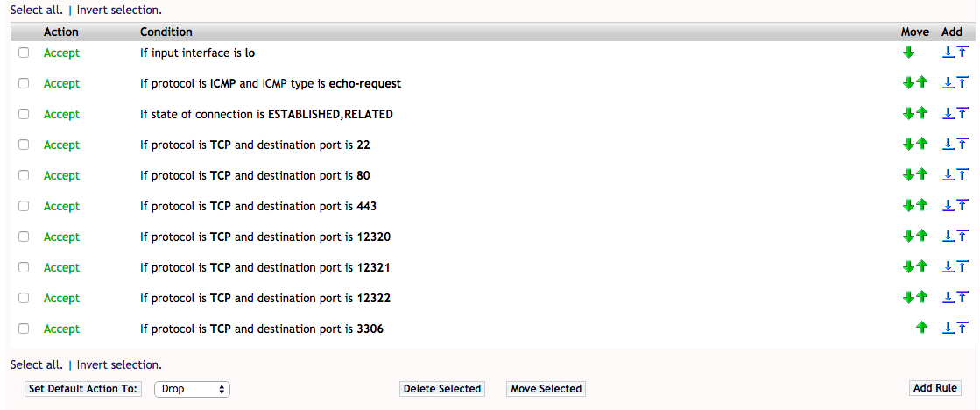
Task: Move the port 3306 rule up
Action: pyautogui.click(x=920, y=329)
